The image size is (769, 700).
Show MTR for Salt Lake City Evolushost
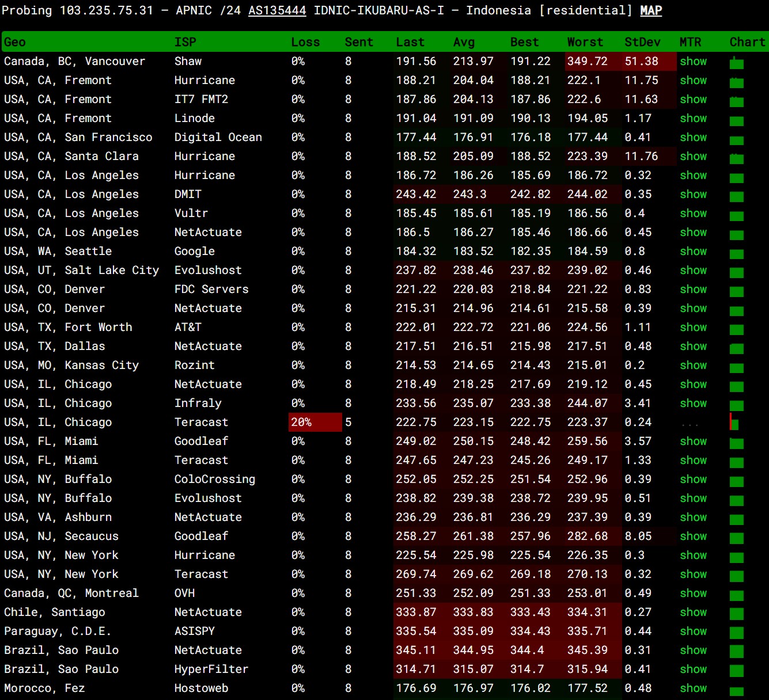[x=693, y=270]
